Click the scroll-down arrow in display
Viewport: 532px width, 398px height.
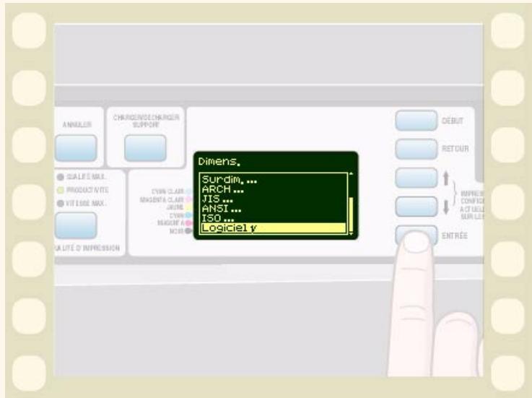coord(351,233)
